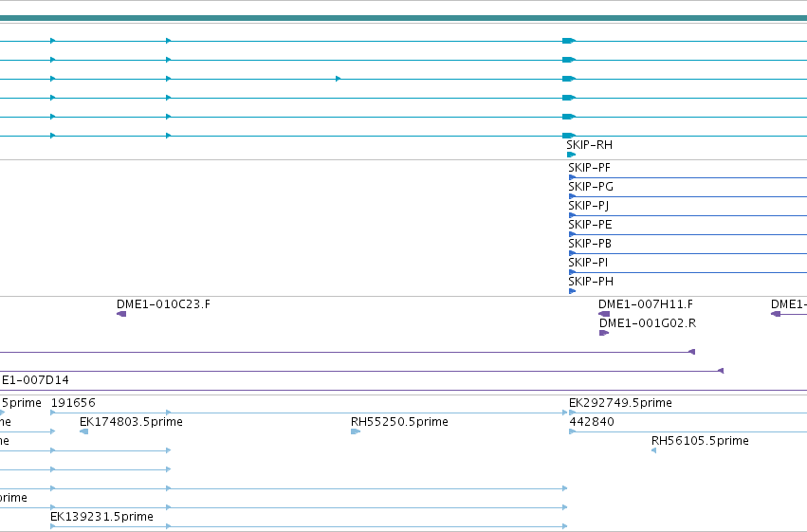Select the EK292749.5prime EST label
This screenshot has width=807, height=532.
pos(620,403)
